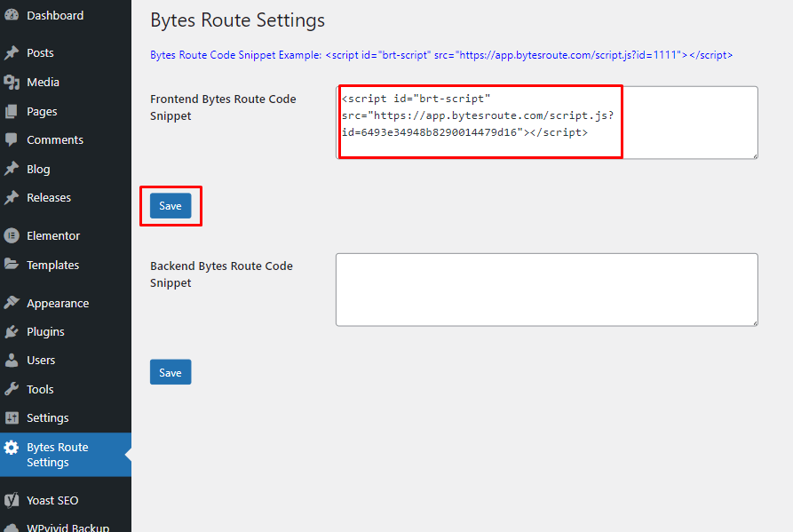Click the Bytes Route Code Snippet Example text
Image resolution: width=793 pixels, height=532 pixels.
click(441, 54)
